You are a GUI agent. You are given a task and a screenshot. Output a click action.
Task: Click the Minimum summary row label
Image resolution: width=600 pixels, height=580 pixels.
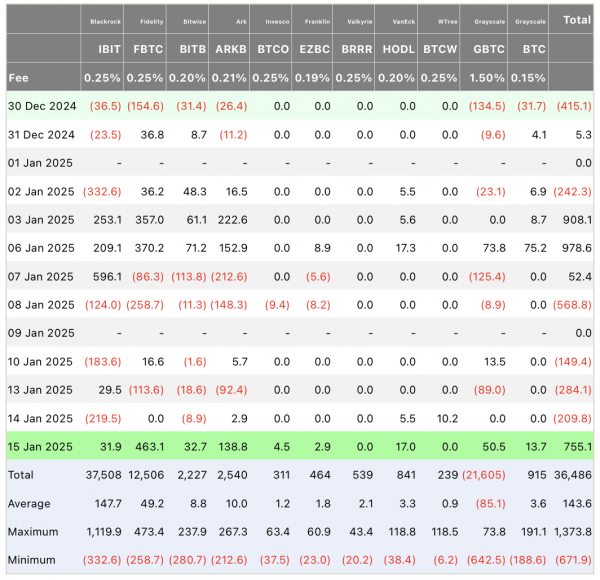point(31,560)
